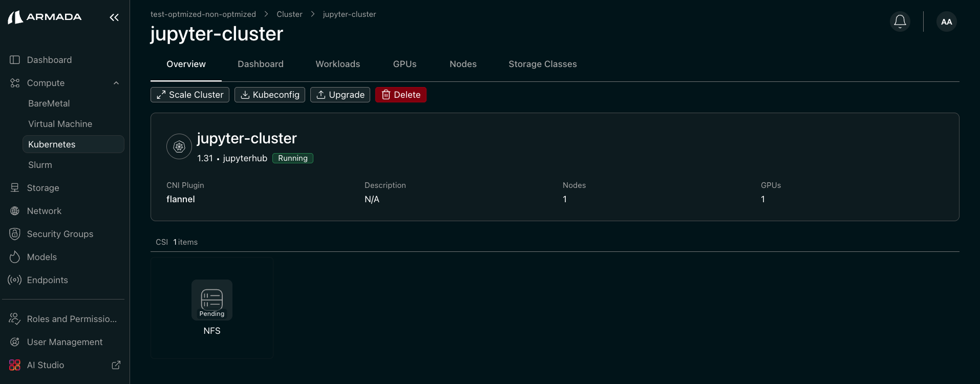This screenshot has height=384, width=980.
Task: Click the red Delete button
Action: coord(401,95)
